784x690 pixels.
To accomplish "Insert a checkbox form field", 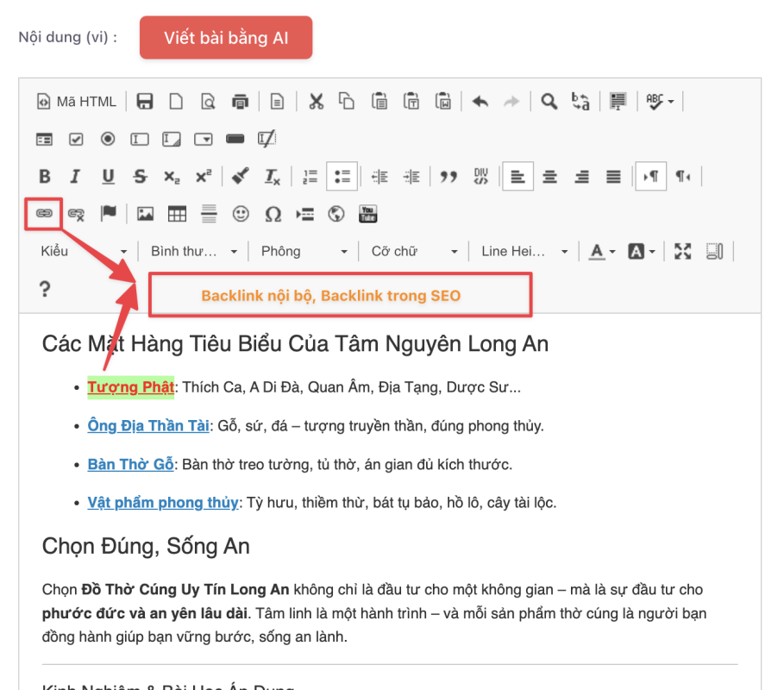I will [76, 139].
